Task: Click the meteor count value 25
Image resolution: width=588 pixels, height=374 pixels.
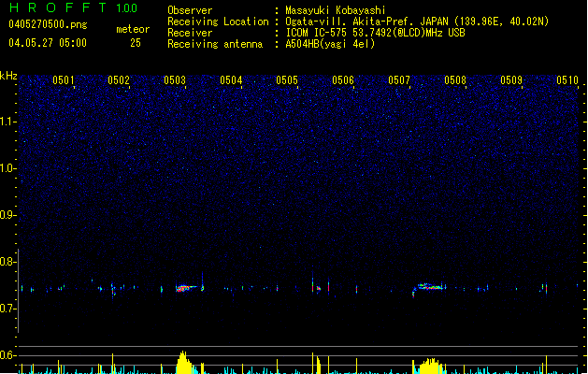Action: (x=136, y=43)
